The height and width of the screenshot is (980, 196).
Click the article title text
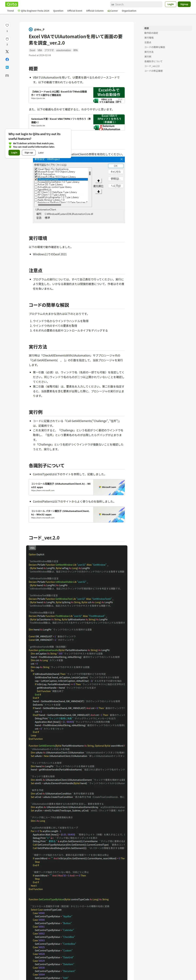pyautogui.click(x=76, y=40)
